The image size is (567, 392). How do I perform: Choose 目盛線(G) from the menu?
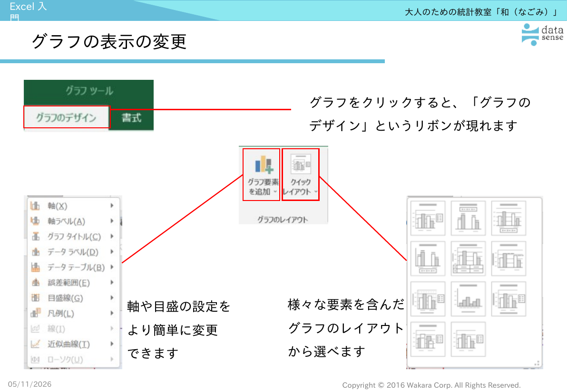(x=73, y=298)
